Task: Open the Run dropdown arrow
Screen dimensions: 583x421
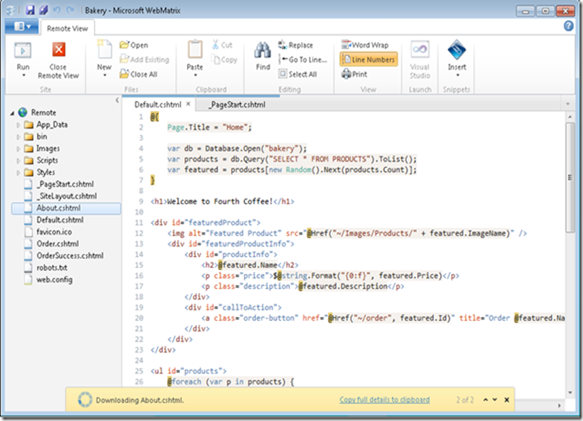Action: (24, 75)
